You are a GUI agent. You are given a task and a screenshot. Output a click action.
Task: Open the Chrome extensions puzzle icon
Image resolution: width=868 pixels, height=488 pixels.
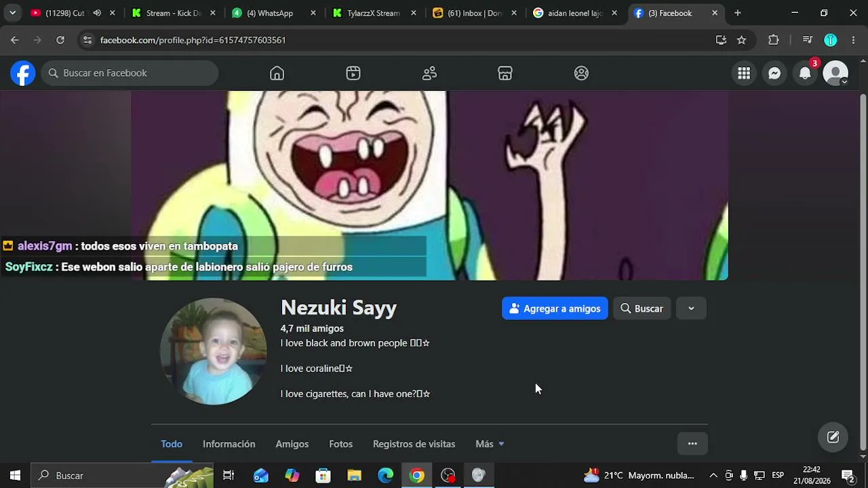pos(774,40)
